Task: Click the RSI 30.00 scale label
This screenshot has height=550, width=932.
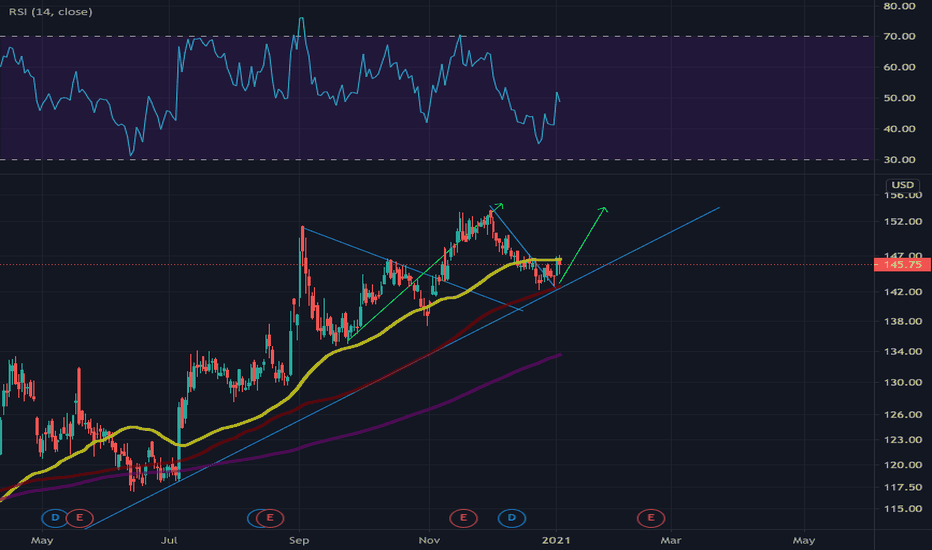Action: pos(899,160)
